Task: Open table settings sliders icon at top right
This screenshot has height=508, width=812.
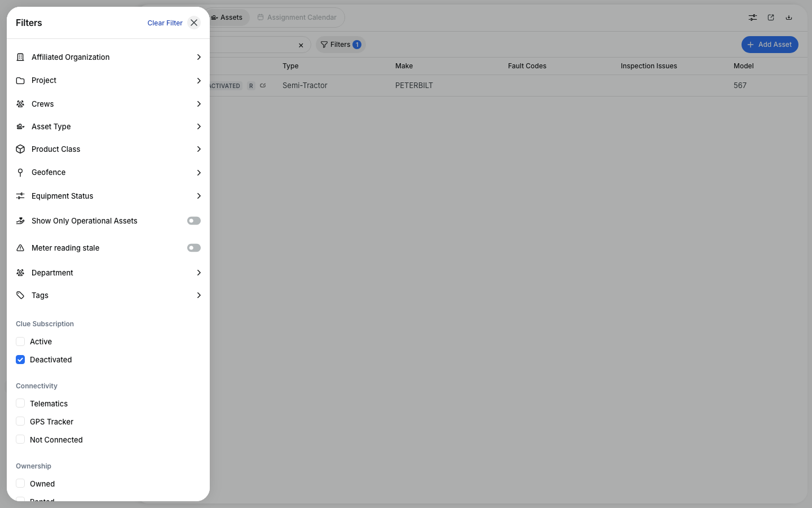Action: [753, 17]
